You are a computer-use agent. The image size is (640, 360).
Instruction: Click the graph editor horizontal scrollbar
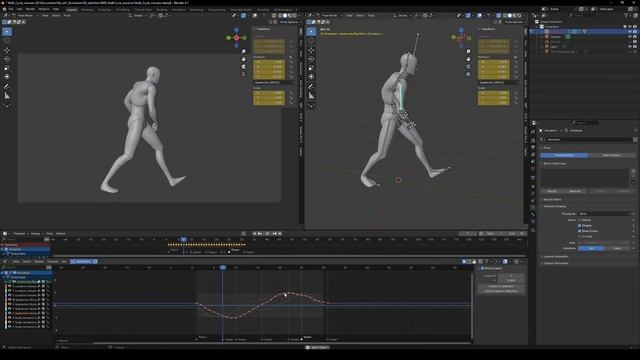[x=282, y=343]
